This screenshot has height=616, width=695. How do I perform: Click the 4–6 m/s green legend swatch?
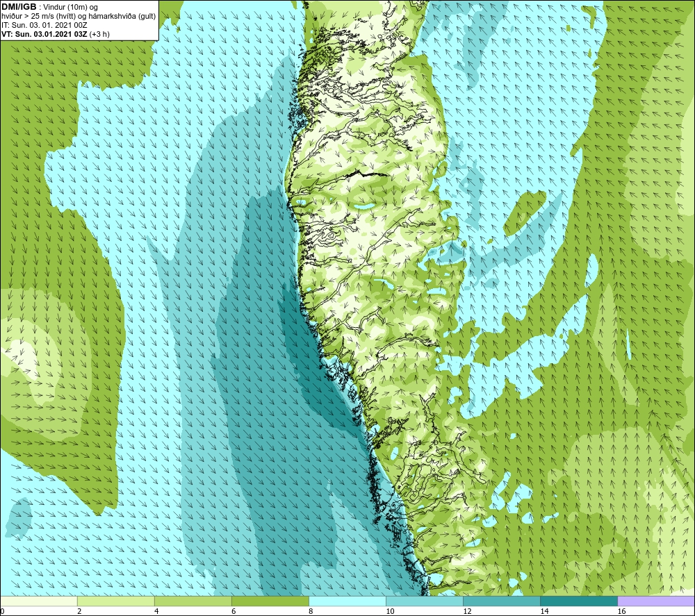pyautogui.click(x=193, y=601)
